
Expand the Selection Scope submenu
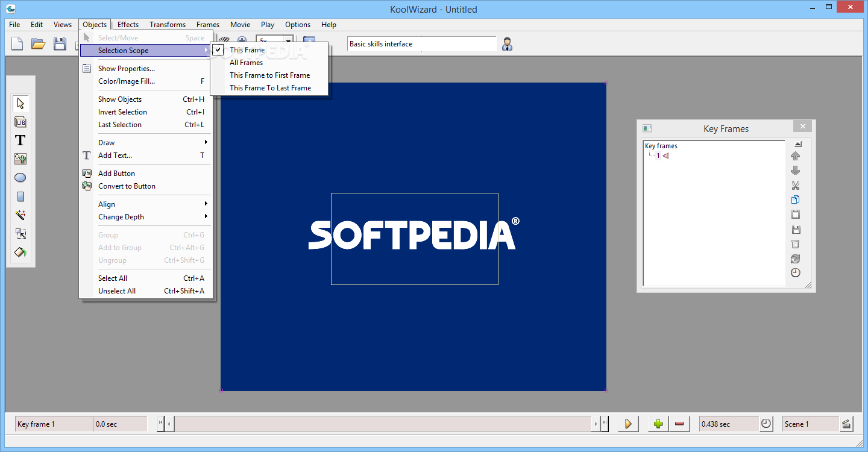tap(145, 51)
